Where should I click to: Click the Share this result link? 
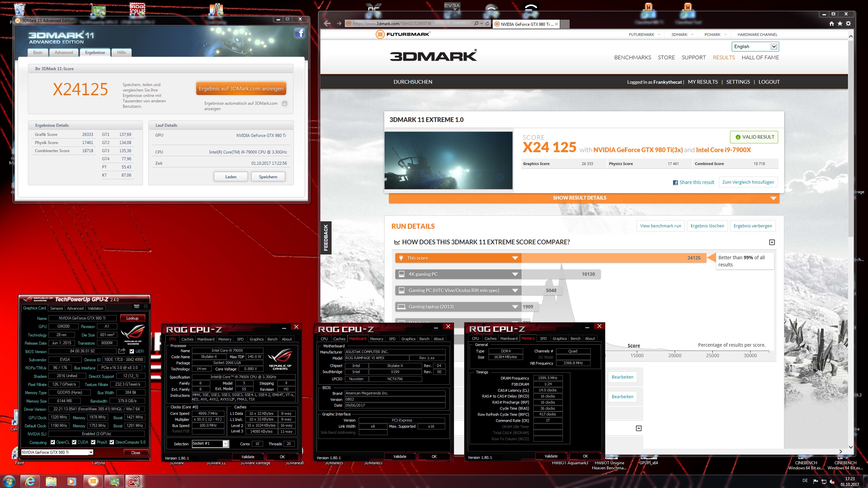point(694,182)
